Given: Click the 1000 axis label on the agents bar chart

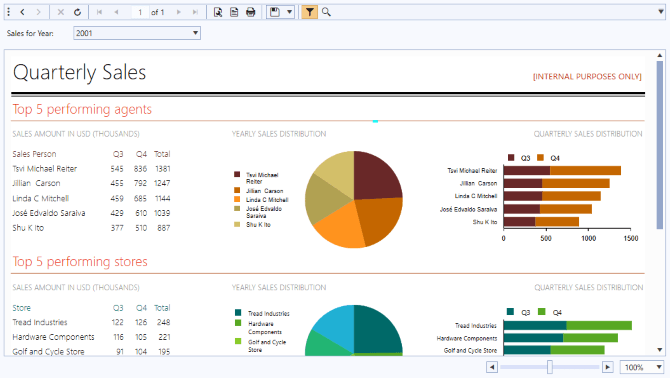Looking at the screenshot, I should pos(588,238).
